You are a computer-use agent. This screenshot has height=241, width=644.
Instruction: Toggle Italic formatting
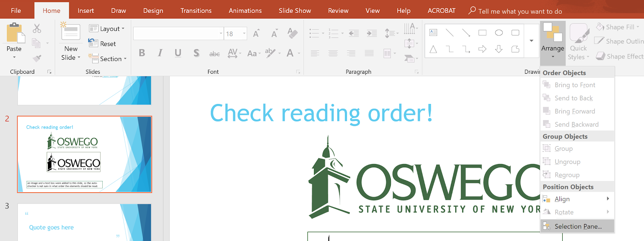(160, 53)
